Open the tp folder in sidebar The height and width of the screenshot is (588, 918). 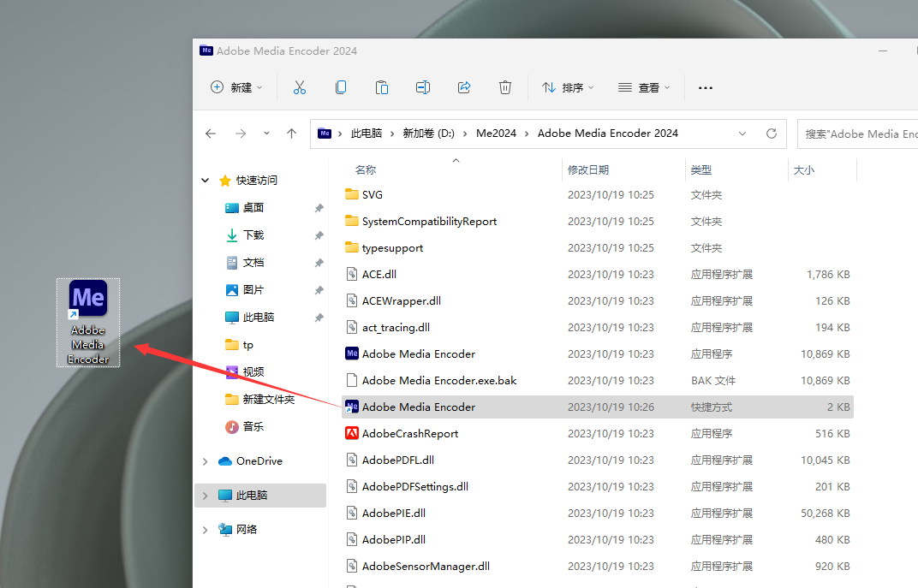pyautogui.click(x=248, y=345)
